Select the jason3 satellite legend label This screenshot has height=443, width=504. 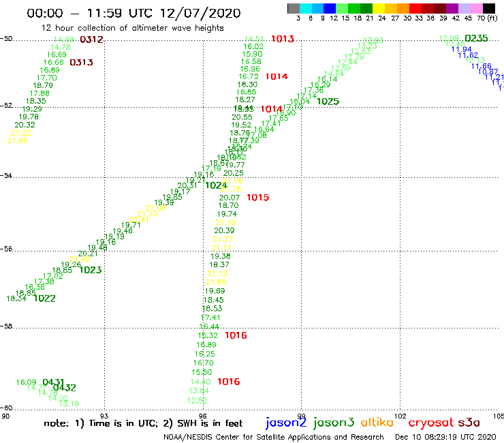[x=334, y=423]
